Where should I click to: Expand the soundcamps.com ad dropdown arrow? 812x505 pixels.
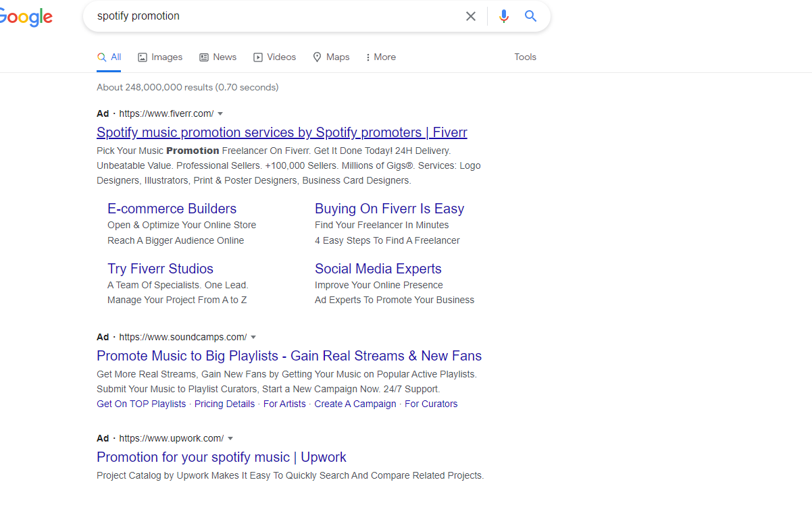pos(253,337)
